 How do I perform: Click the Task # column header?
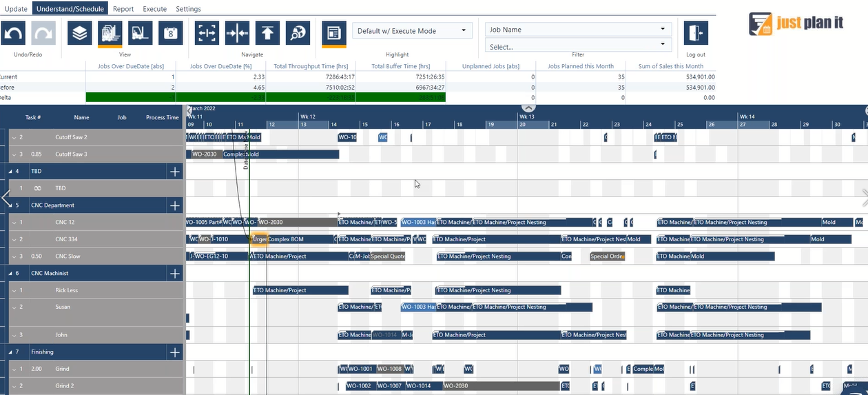pos(33,117)
